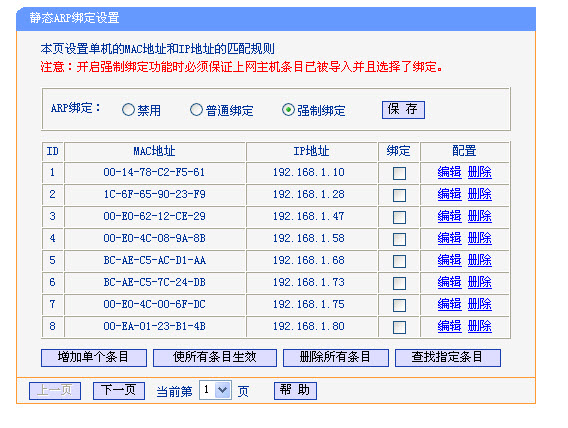Check the bind box for 192.168.1.10
The height and width of the screenshot is (428, 568).
tap(399, 173)
